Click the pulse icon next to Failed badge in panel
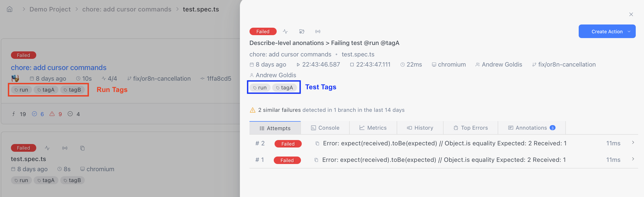644x197 pixels. coord(285,32)
